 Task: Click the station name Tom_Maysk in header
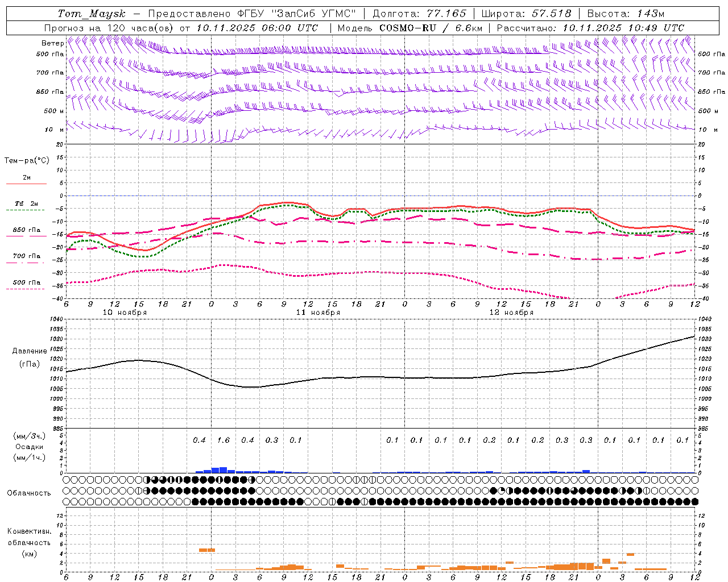tap(92, 14)
